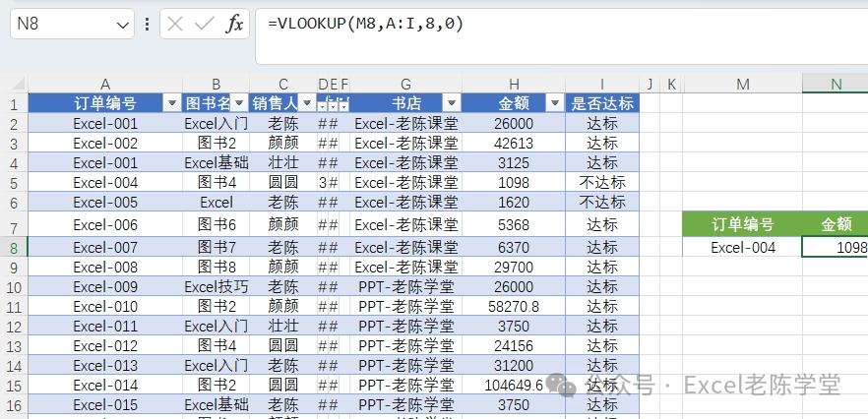Click the green 金额 lookup header
868x419 pixels.
tap(836, 224)
